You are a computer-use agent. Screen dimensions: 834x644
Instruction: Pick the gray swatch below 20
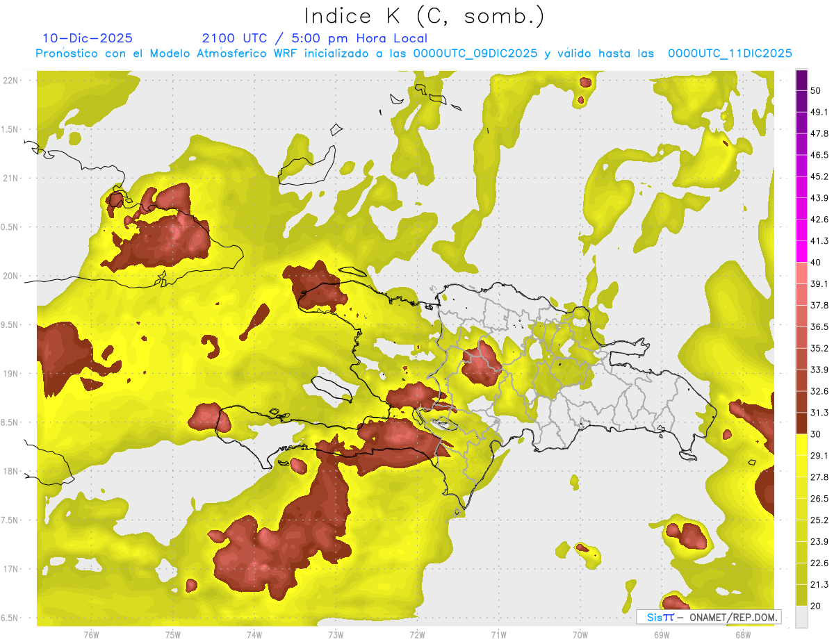(x=801, y=617)
